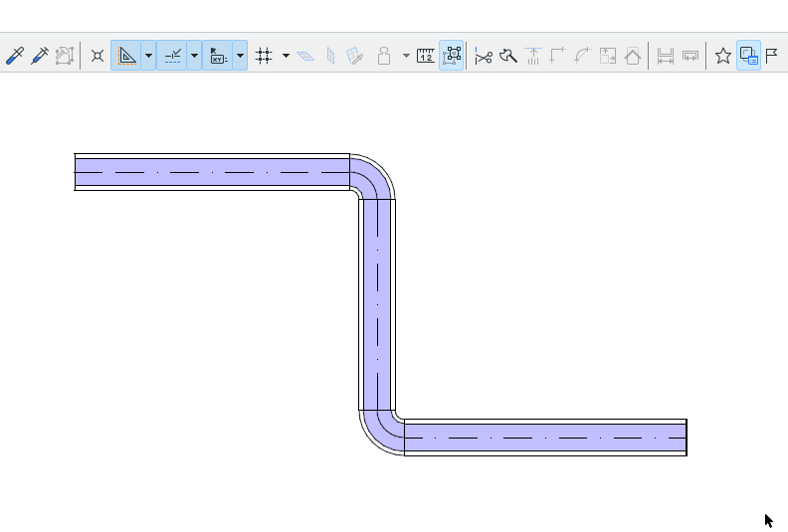This screenshot has width=788, height=532.
Task: Open the Tracker options dropdown arrow
Action: pos(240,56)
